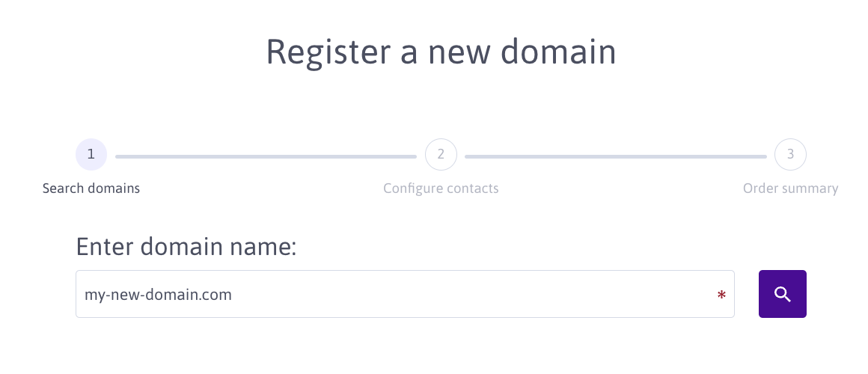This screenshot has height=374, width=868.
Task: Click the "Enter domain name:" label
Action: [x=186, y=246]
